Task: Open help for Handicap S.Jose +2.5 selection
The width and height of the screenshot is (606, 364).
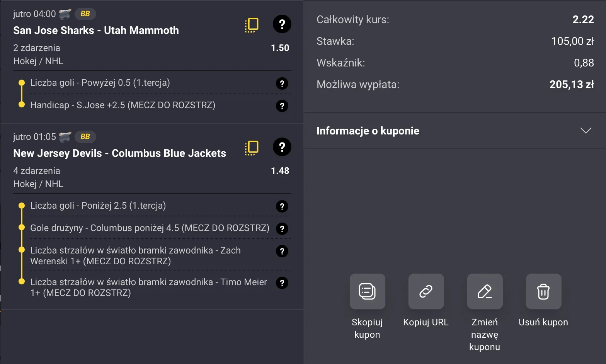Action: pos(282,105)
